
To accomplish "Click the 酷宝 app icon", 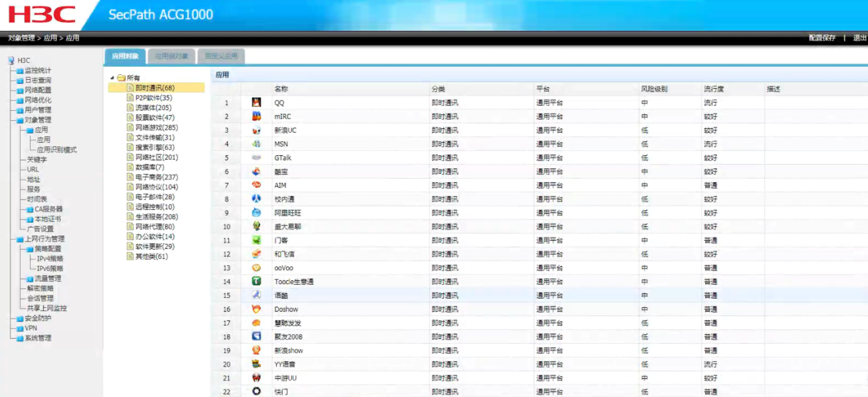I will point(256,171).
